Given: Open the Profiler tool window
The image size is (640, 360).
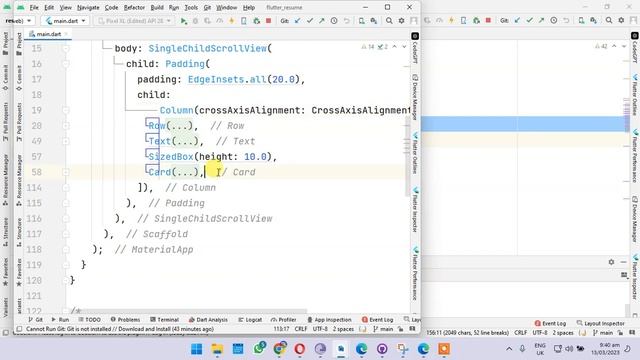Looking at the screenshot, I should (284, 320).
